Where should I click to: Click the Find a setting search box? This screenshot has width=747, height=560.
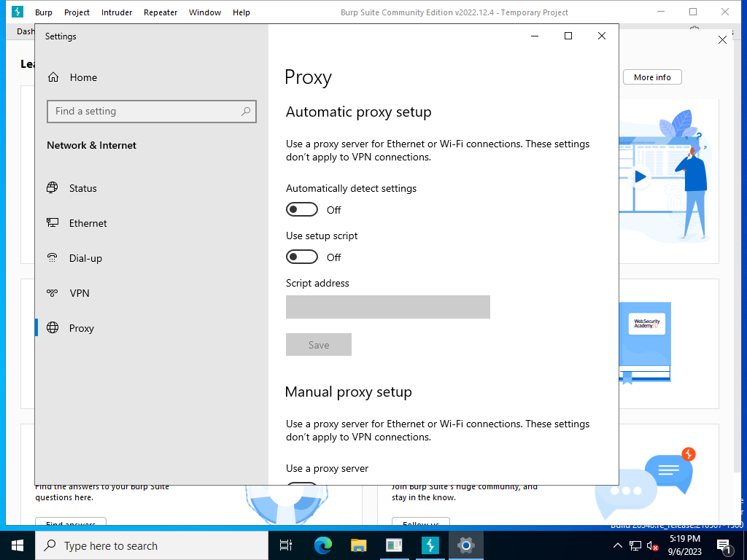coord(152,112)
